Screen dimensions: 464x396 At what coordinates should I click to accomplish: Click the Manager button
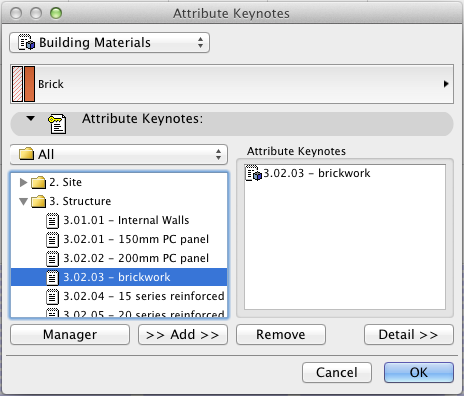click(70, 335)
